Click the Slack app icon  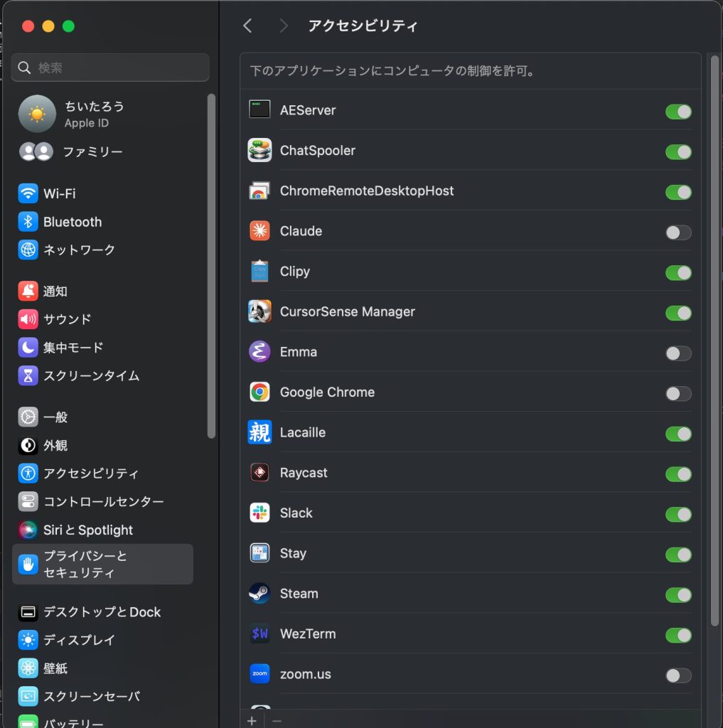[x=259, y=513]
